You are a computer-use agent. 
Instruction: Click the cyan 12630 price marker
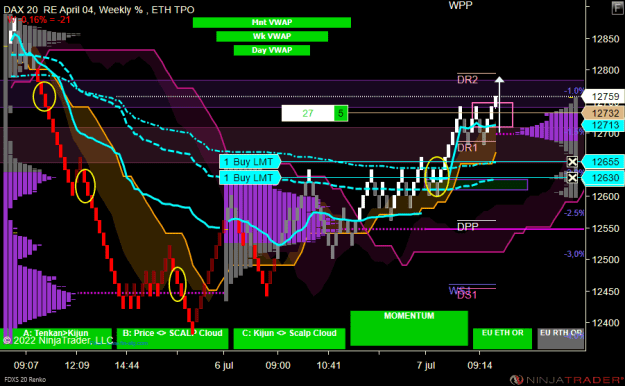coord(603,177)
